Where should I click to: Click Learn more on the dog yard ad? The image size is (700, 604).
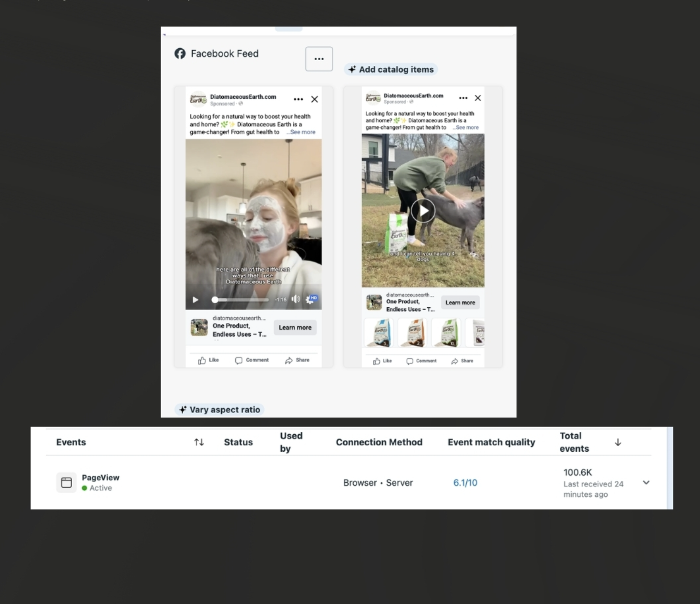tap(460, 302)
